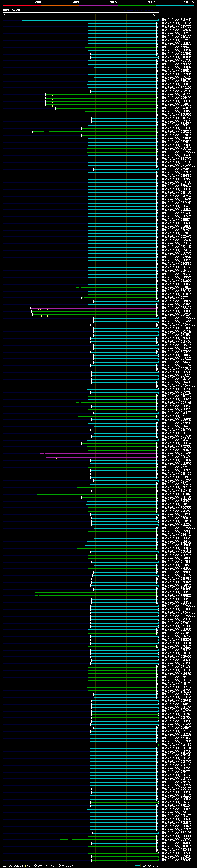Click the green bar for A9SUJ9
Screen dimensions: 197x868
(x=111, y=369)
